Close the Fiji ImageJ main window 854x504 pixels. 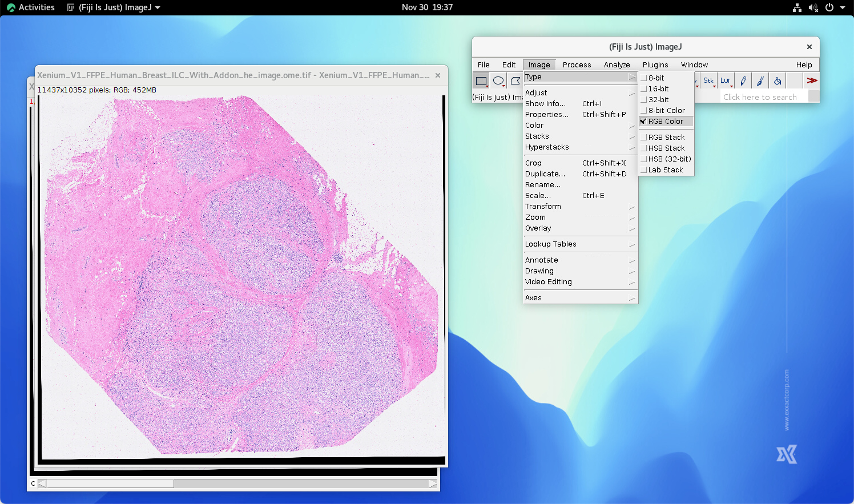[x=809, y=47]
